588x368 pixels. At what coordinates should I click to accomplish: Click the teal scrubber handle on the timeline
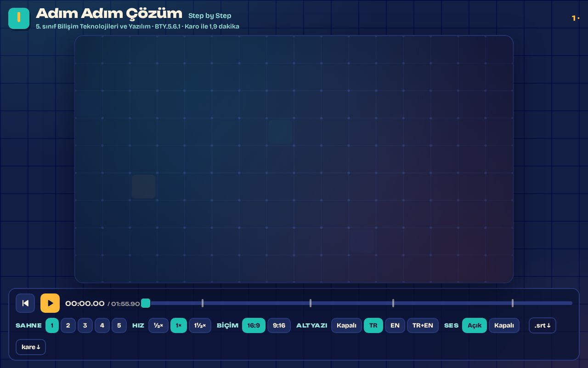point(146,303)
